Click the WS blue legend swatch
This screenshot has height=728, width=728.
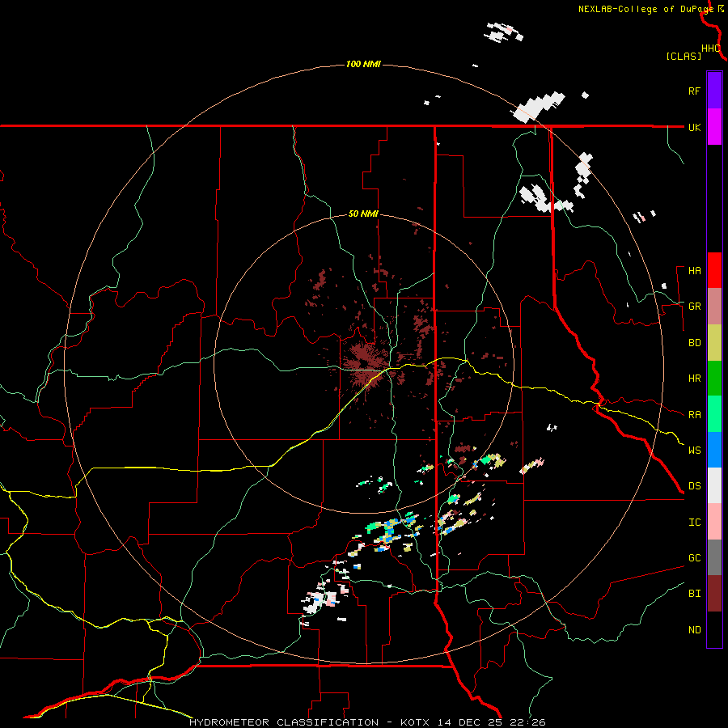pyautogui.click(x=714, y=450)
